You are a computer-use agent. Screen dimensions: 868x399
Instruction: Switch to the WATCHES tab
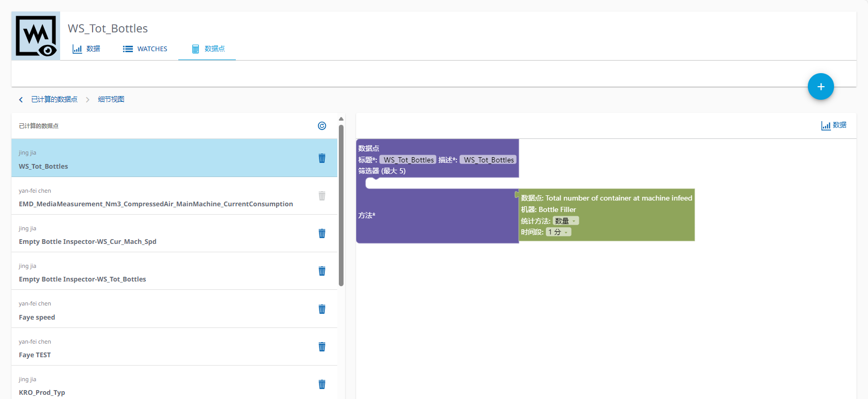145,49
